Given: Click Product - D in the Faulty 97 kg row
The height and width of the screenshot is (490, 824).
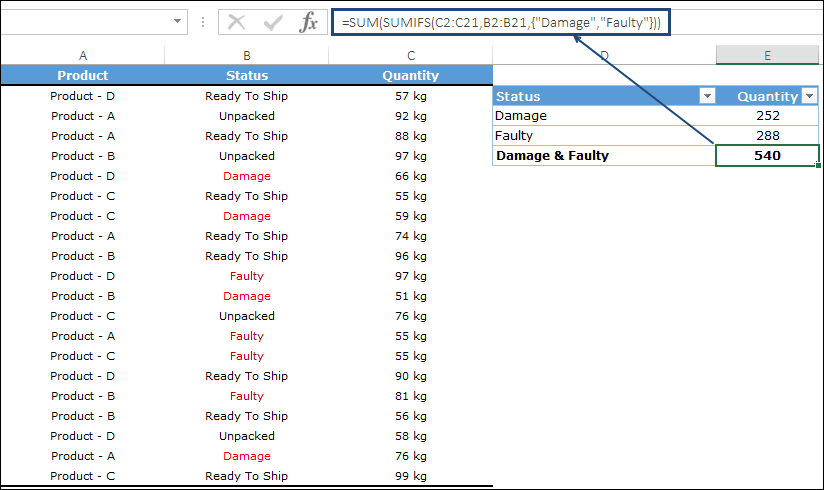Looking at the screenshot, I should click(83, 275).
